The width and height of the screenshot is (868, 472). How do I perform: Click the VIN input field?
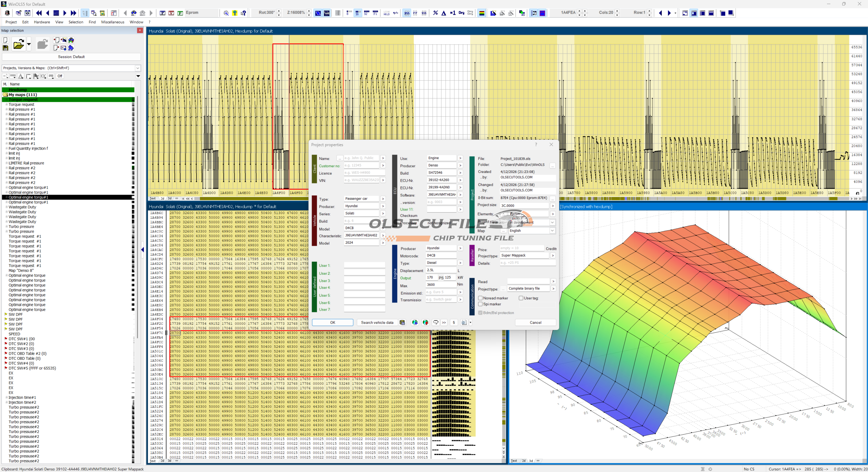point(361,180)
